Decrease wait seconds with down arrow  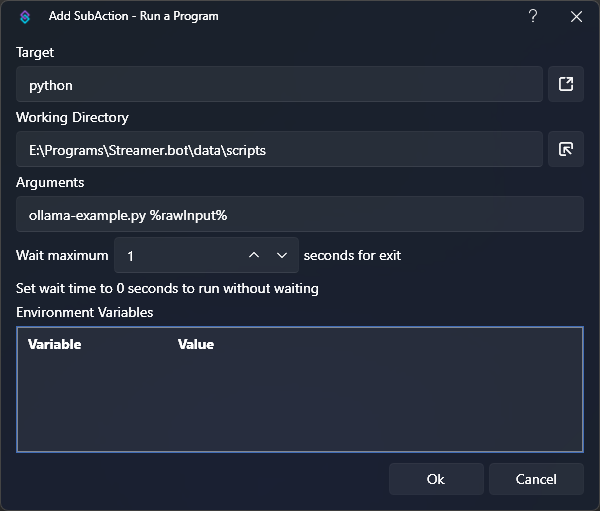pyautogui.click(x=282, y=256)
